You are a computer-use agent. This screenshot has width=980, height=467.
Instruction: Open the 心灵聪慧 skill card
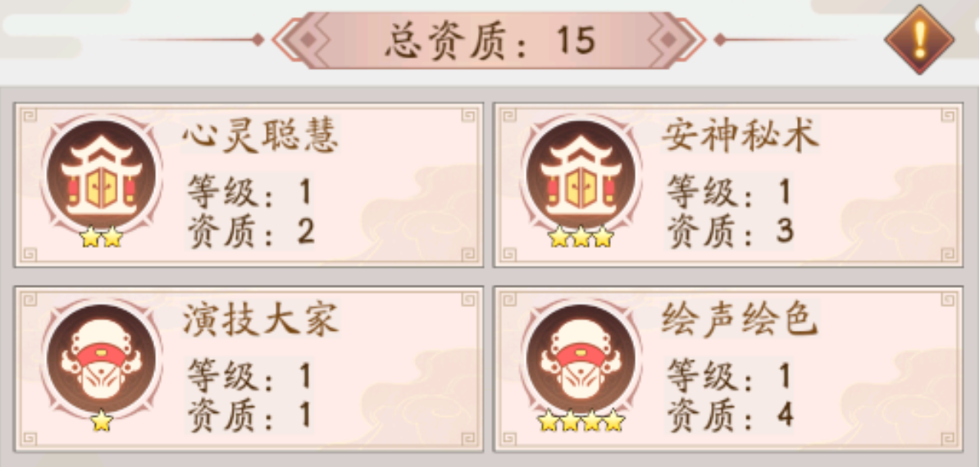click(x=248, y=185)
